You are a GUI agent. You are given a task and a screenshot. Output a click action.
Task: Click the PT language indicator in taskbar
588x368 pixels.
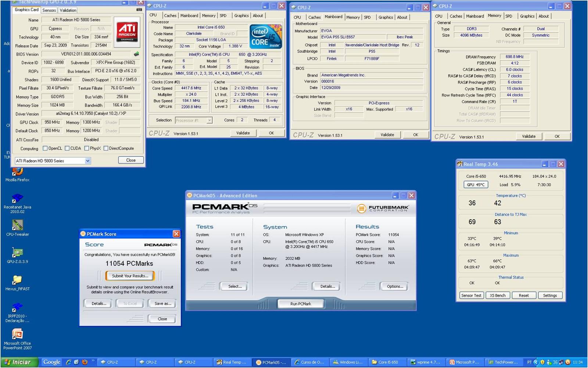coord(529,362)
